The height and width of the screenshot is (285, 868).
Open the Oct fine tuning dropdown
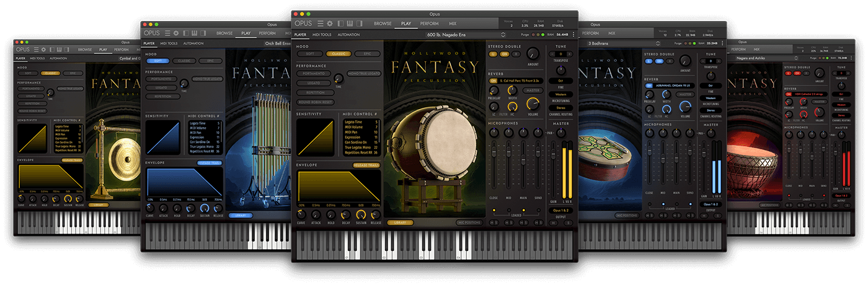pyautogui.click(x=560, y=81)
